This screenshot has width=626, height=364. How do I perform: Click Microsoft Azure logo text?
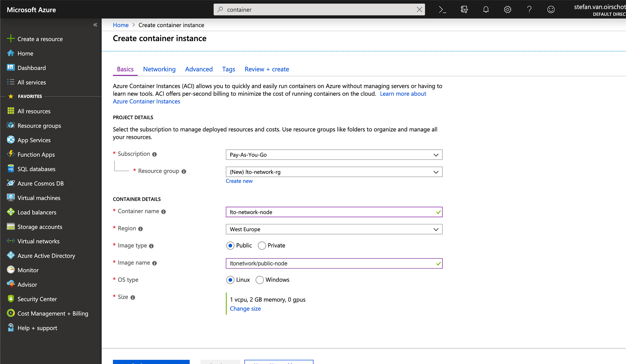click(31, 10)
